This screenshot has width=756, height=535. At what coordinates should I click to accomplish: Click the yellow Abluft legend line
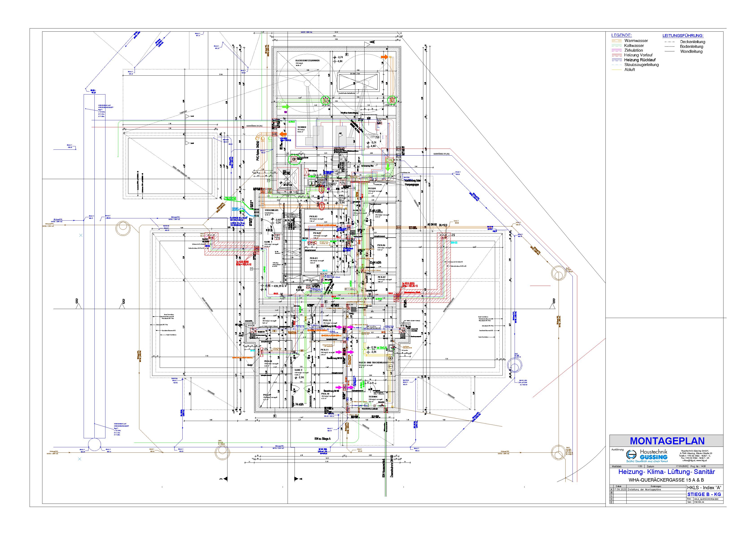(x=617, y=70)
